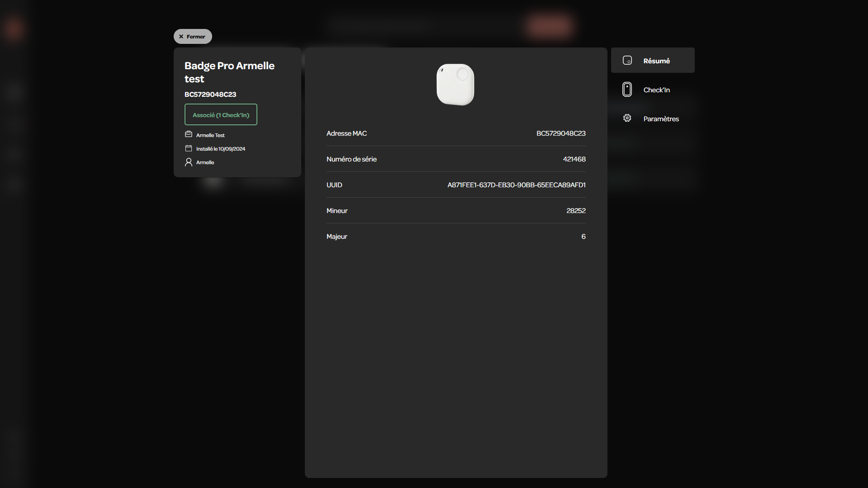Click the Résumé badge icon
Image resolution: width=868 pixels, height=488 pixels.
627,60
